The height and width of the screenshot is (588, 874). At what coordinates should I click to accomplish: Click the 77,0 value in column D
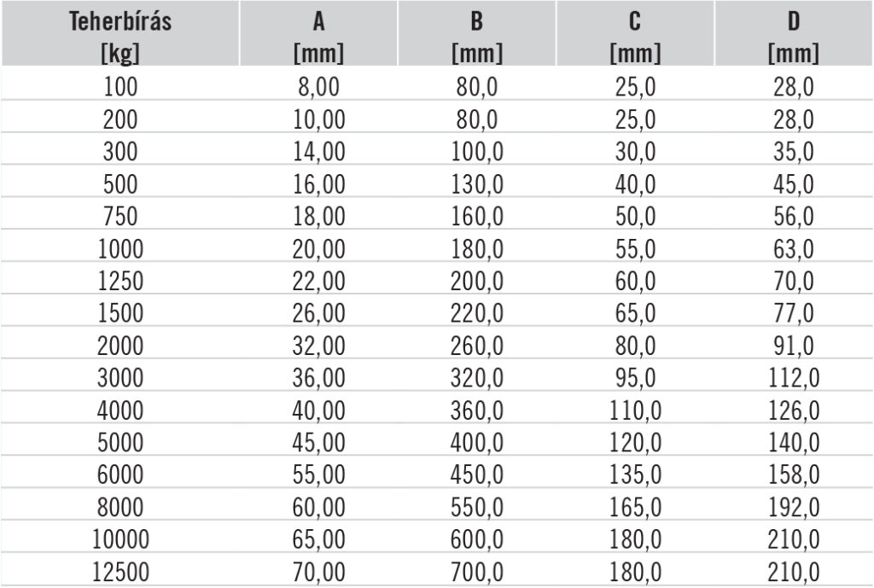[794, 313]
